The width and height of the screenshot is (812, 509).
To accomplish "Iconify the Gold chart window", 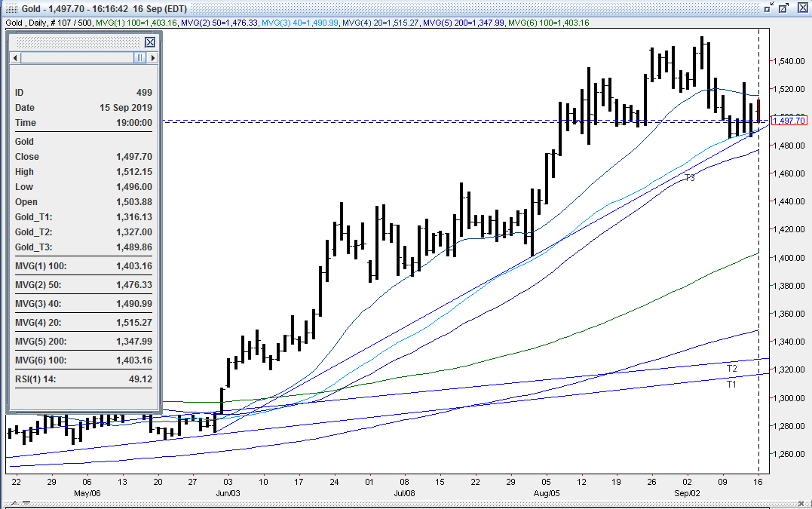I will click(770, 8).
